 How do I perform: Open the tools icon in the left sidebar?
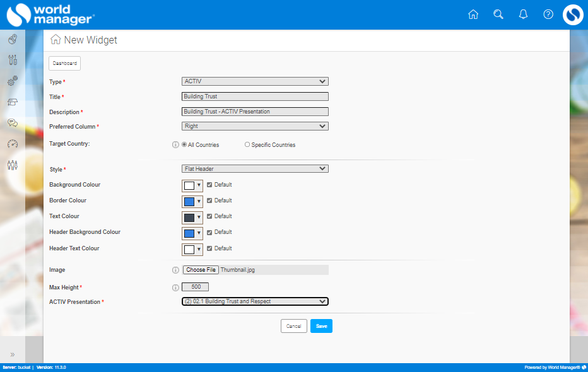tap(12, 60)
